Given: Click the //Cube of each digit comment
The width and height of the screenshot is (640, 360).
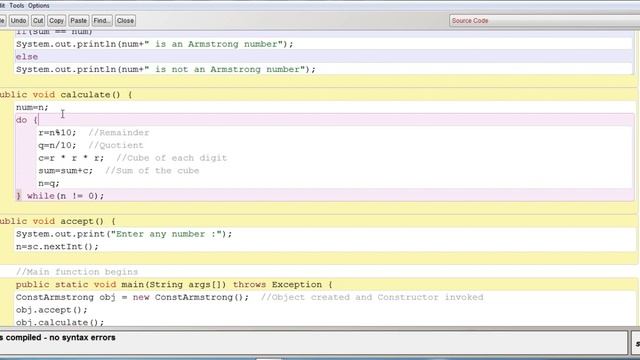Looking at the screenshot, I should (171, 158).
